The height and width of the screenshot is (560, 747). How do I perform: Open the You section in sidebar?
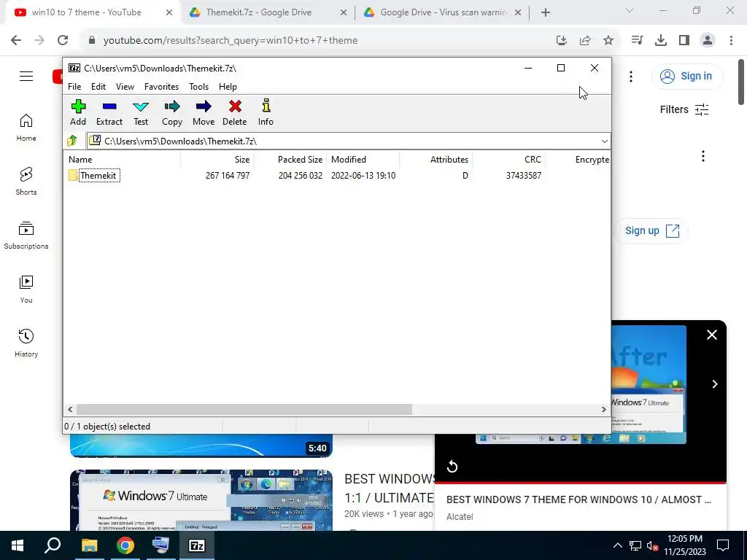click(26, 289)
